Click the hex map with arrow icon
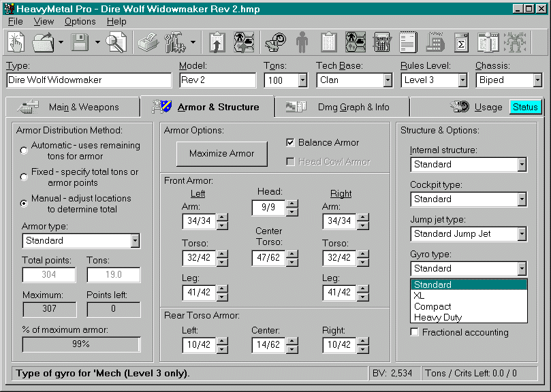The image size is (551, 392). pos(244,42)
